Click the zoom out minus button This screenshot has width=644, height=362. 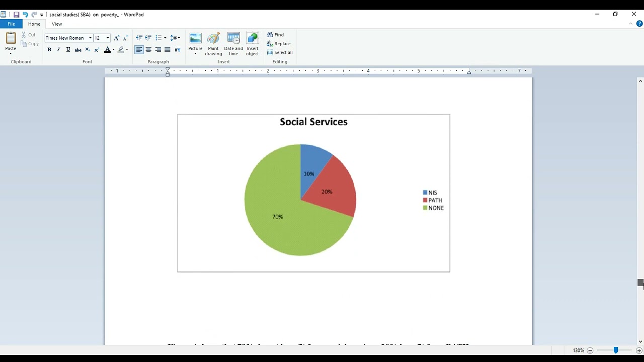pos(590,350)
